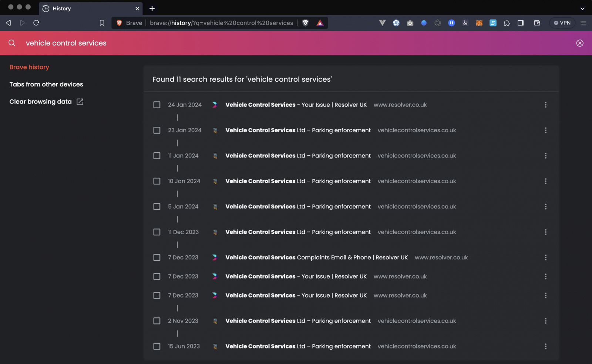The height and width of the screenshot is (364, 592).
Task: Open 23 Jan 2024 Parking enforcement link
Action: [x=298, y=130]
